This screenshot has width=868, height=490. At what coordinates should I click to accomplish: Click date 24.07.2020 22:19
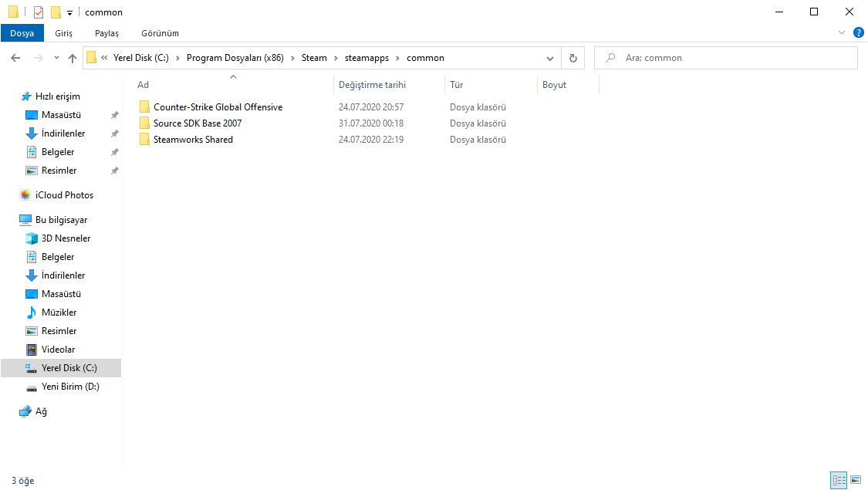point(371,140)
